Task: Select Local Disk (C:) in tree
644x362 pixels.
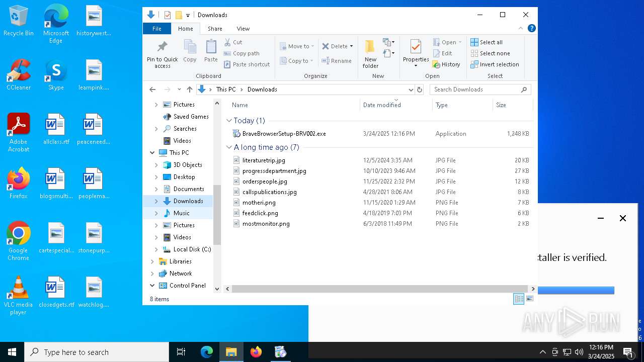Action: pyautogui.click(x=192, y=249)
